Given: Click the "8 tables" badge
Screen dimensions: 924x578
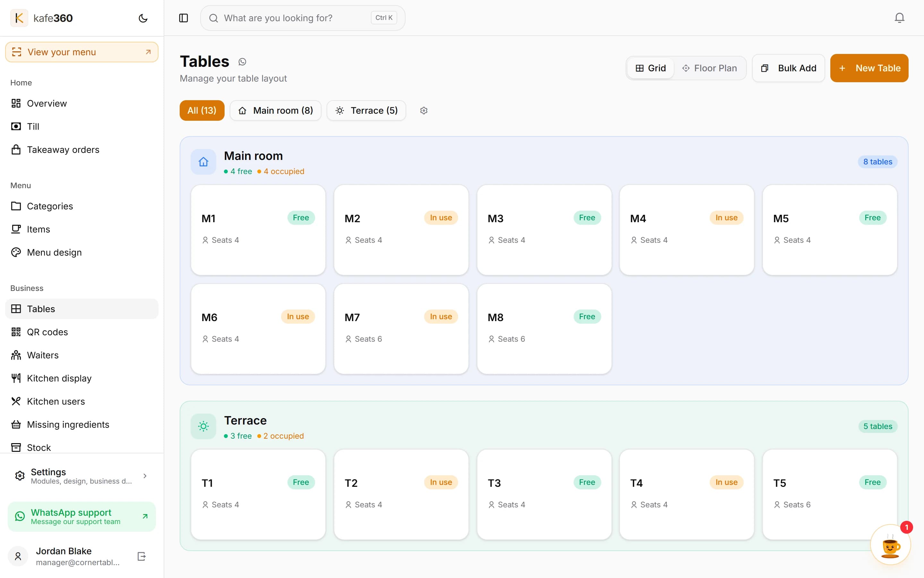Looking at the screenshot, I should tap(877, 162).
